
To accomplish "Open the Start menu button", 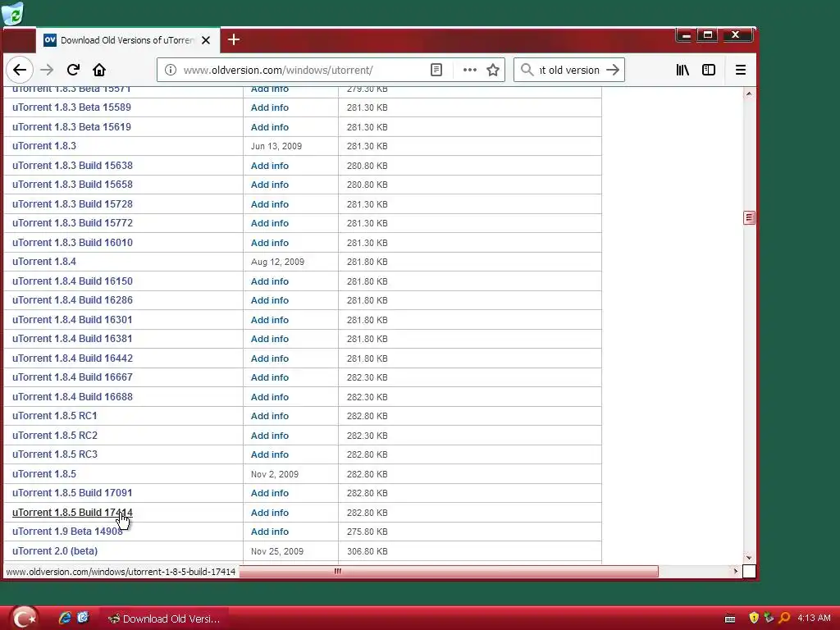I will [24, 618].
